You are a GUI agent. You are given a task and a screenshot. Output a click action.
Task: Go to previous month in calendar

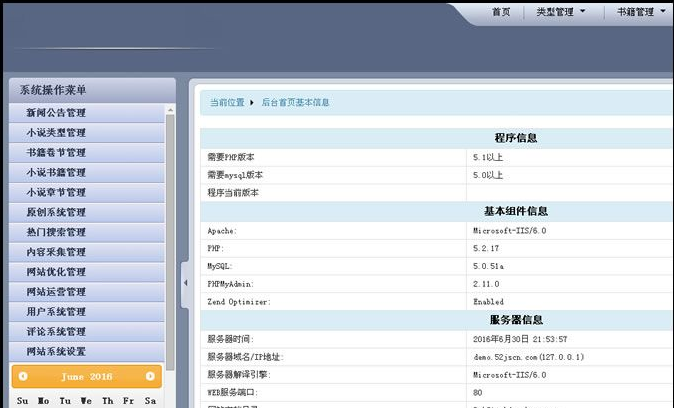[23, 377]
